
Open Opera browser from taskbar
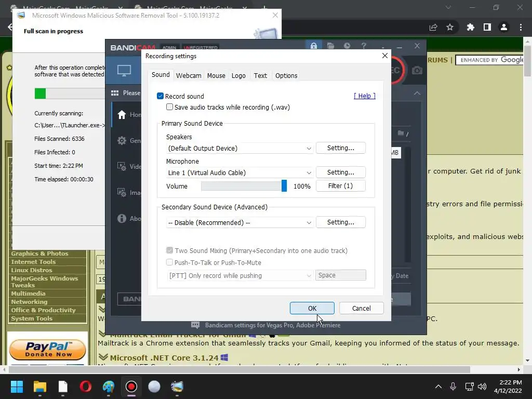(x=86, y=387)
